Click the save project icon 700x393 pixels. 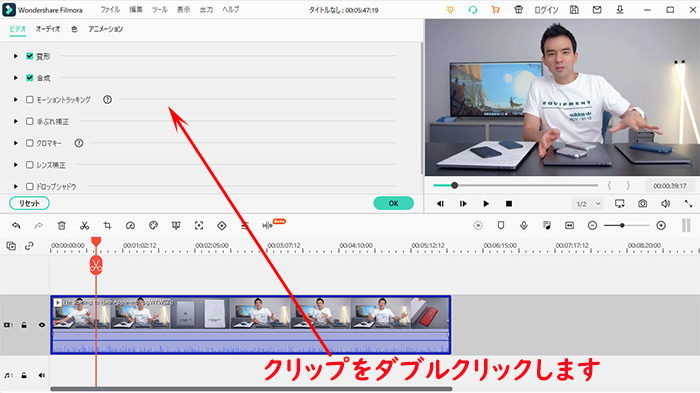574,9
